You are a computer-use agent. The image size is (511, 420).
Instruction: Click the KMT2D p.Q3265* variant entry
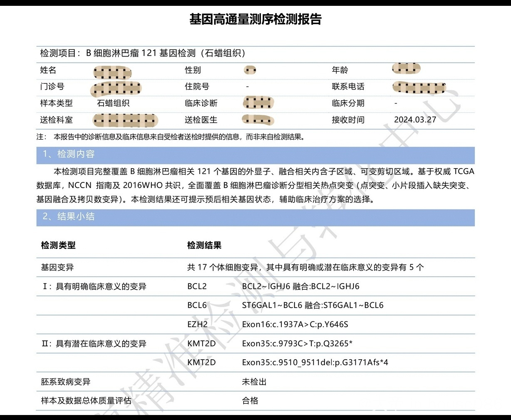[297, 343]
